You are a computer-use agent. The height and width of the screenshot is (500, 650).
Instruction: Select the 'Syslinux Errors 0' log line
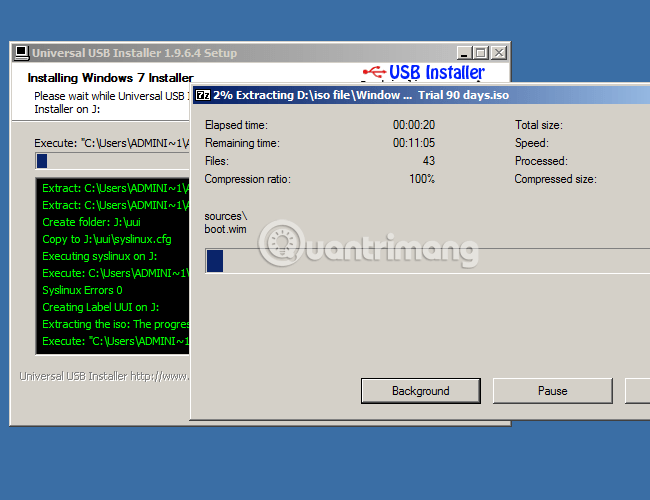coord(82,290)
